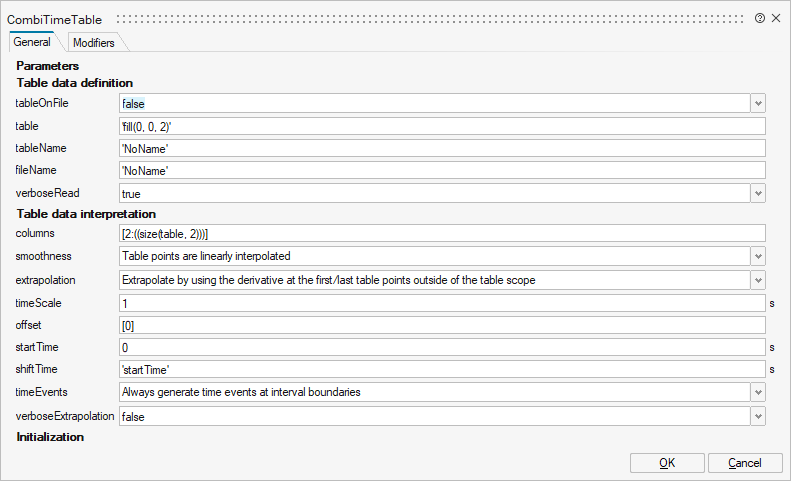Click the columns input field

[x=442, y=233]
